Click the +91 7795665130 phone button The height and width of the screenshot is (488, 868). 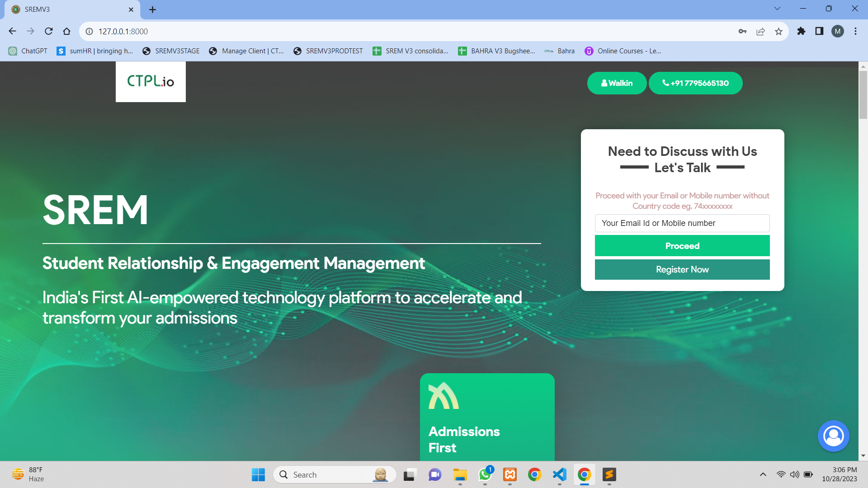click(x=695, y=83)
